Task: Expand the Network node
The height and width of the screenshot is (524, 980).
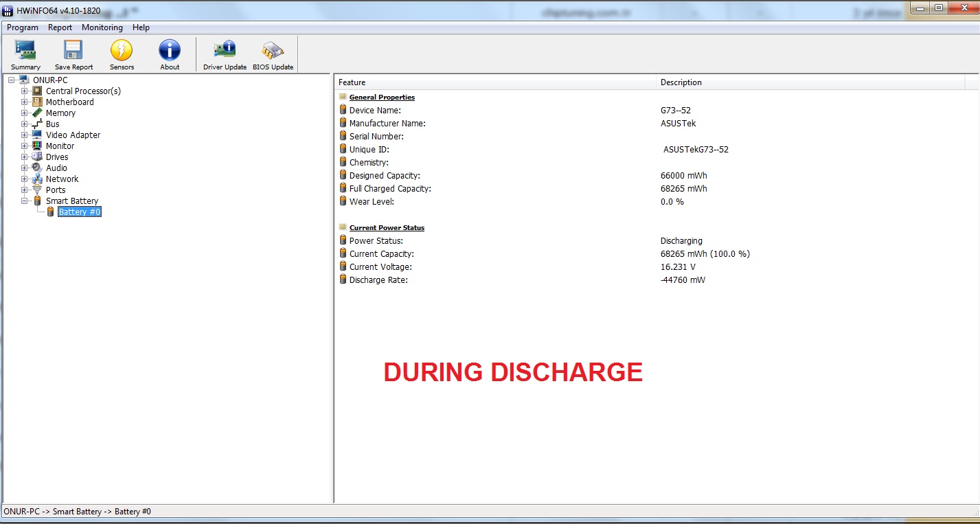Action: pyautogui.click(x=24, y=179)
